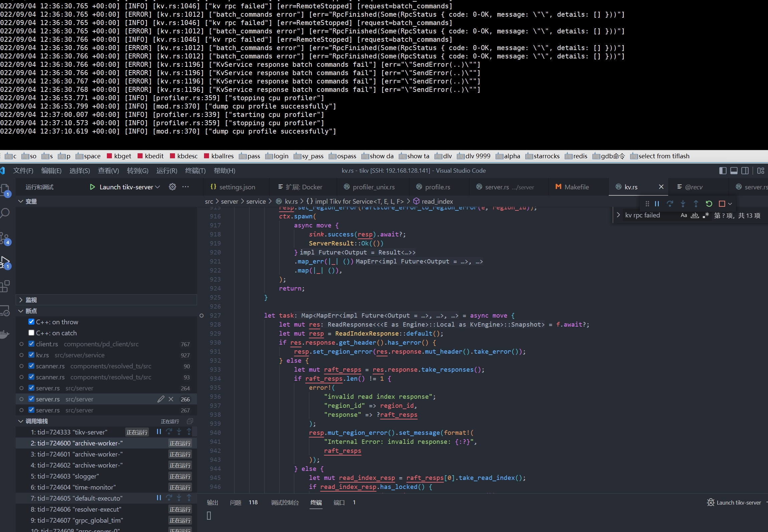Remove the server.rs line 266 breakpoint
This screenshot has width=768, height=532.
pyautogui.click(x=171, y=399)
